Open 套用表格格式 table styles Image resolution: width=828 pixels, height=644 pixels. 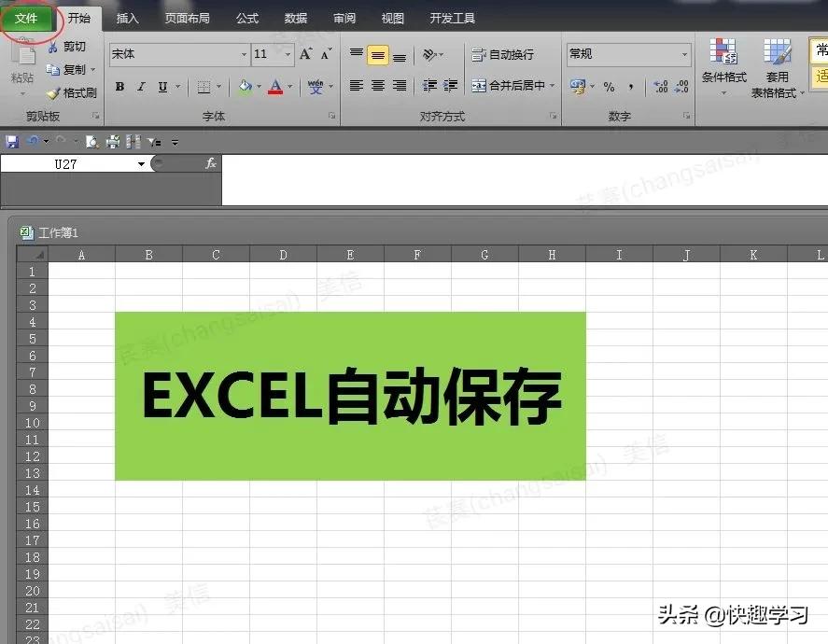point(778,69)
